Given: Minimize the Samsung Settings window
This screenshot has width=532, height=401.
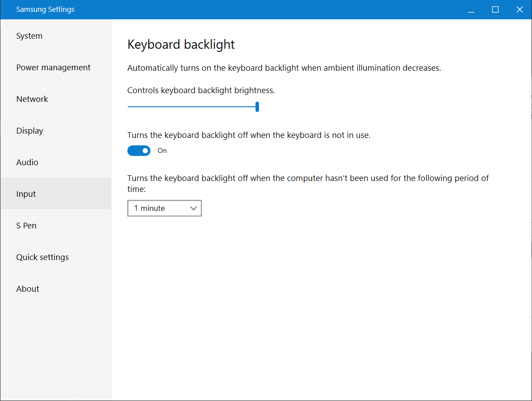Looking at the screenshot, I should [471, 10].
